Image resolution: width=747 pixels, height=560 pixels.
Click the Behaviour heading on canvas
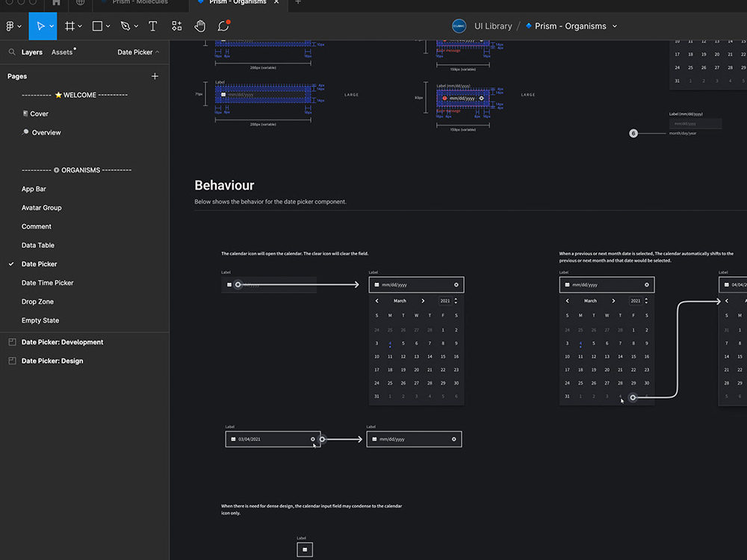(x=224, y=185)
